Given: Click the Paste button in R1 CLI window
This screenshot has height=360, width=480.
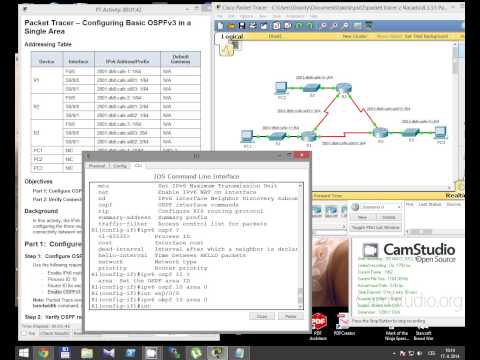Looking at the screenshot, I should [x=291, y=316].
